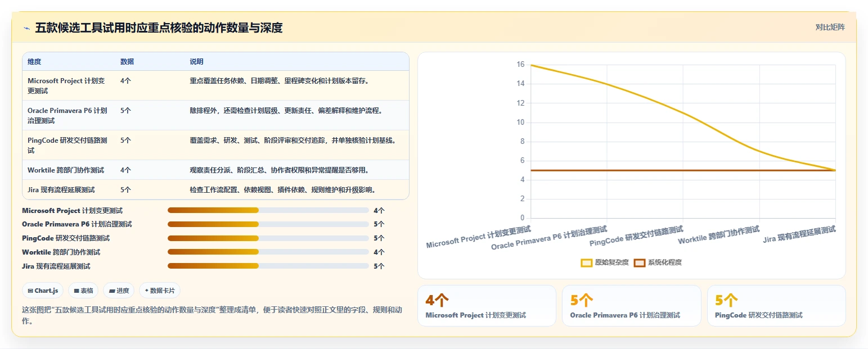Image resolution: width=868 pixels, height=349 pixels.
Task: Click description starting 观察责任分派
Action: [x=280, y=170]
